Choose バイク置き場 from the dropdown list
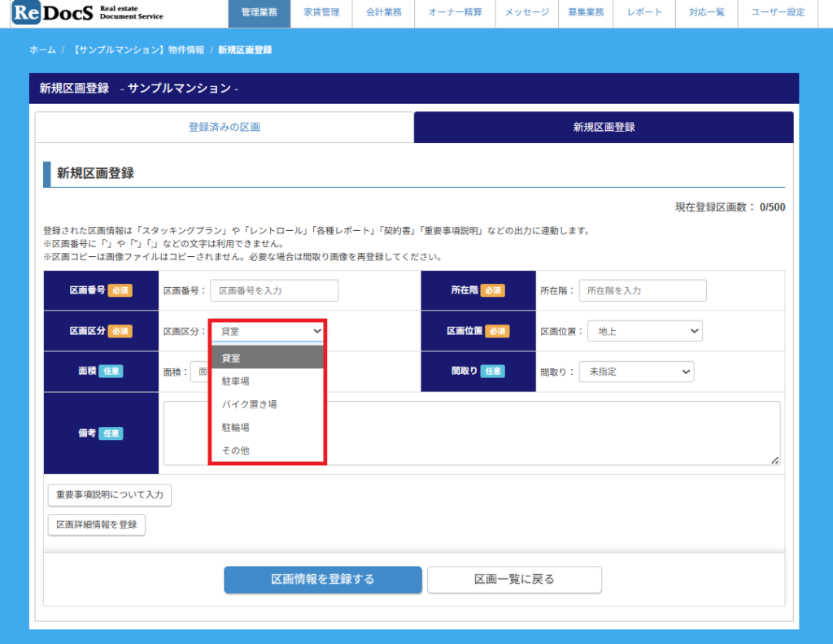The height and width of the screenshot is (644, 833). click(x=249, y=404)
